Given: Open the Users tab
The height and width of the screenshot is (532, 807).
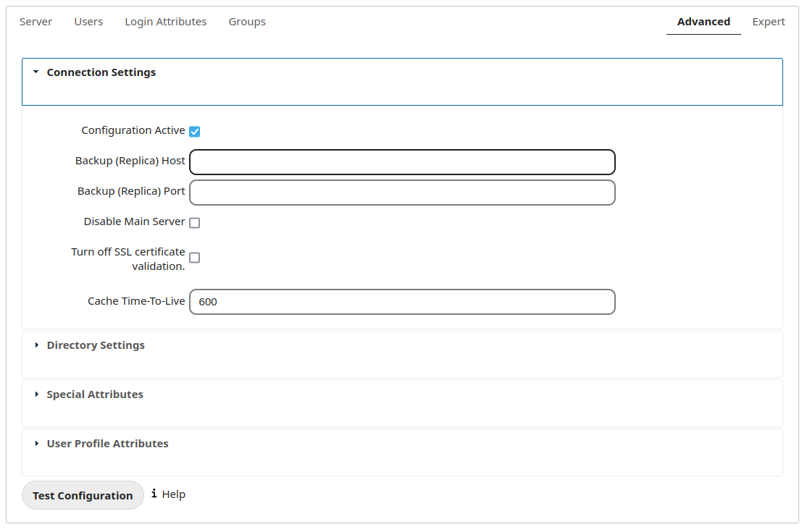Looking at the screenshot, I should pos(88,22).
